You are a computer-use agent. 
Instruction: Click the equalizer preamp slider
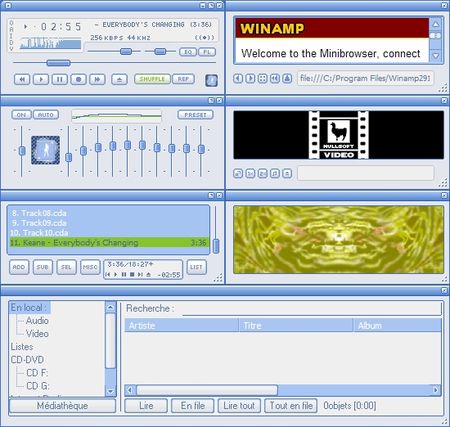[x=22, y=151]
